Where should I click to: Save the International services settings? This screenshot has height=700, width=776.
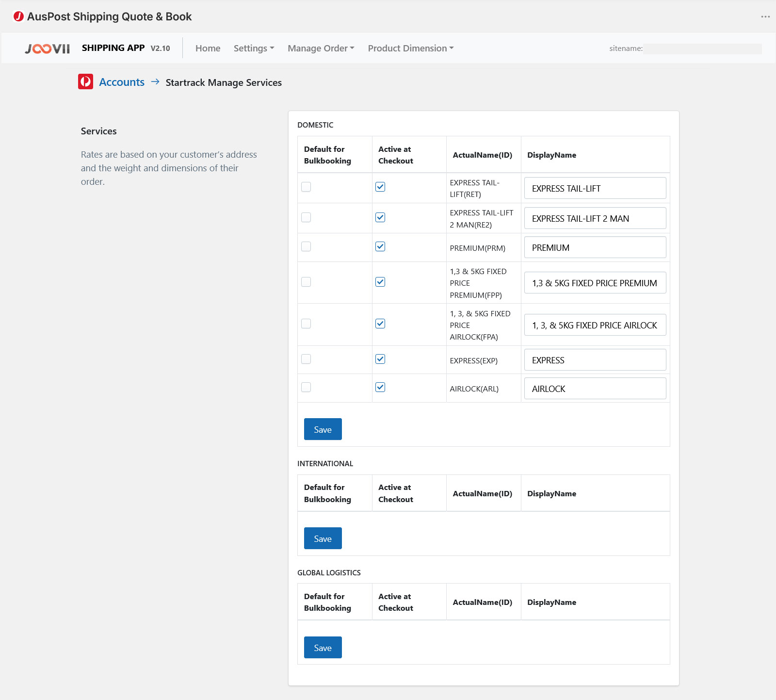[x=323, y=538]
